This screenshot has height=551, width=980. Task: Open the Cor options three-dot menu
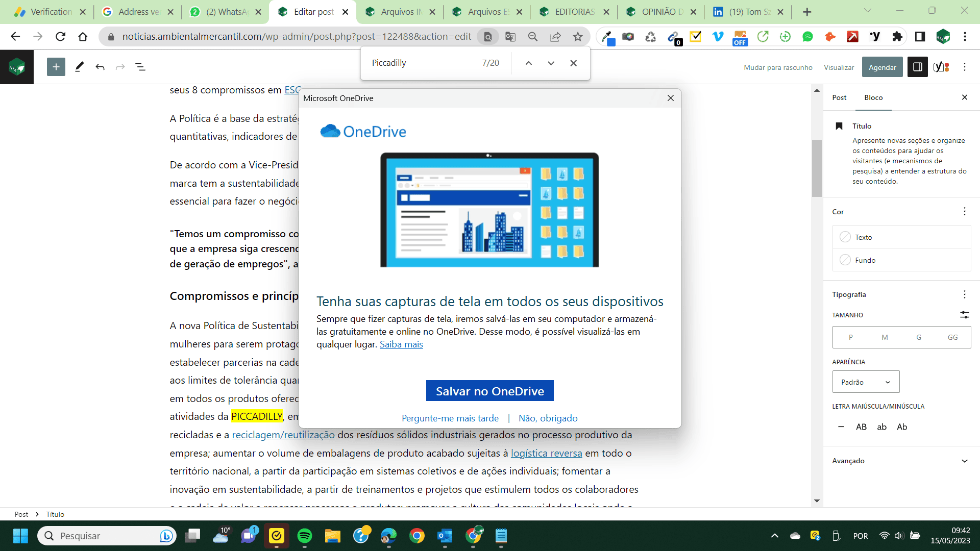tap(965, 212)
